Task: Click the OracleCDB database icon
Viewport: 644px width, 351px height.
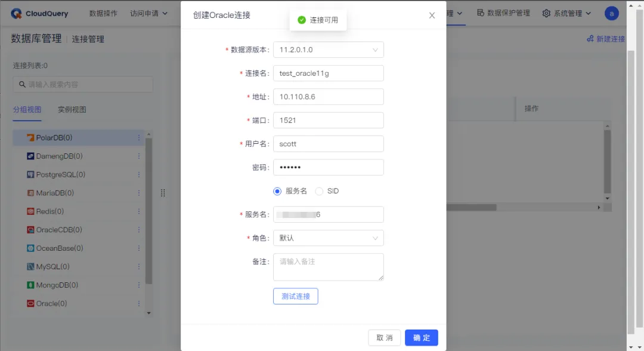Action: (29, 230)
